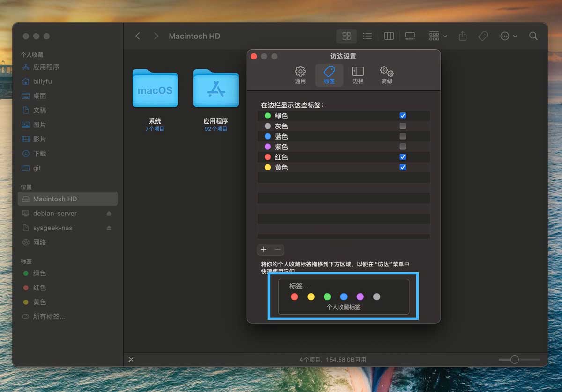
Task: Open the grouping options dropdown
Action: coord(438,36)
